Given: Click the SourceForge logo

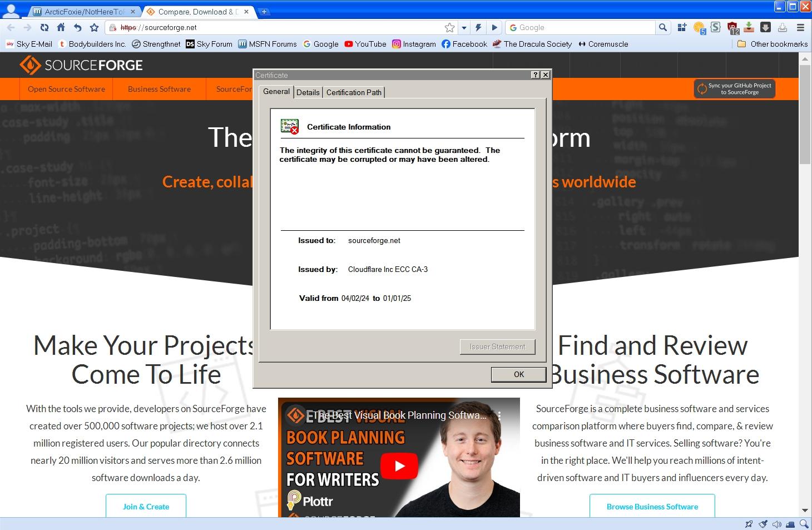Looking at the screenshot, I should [81, 65].
